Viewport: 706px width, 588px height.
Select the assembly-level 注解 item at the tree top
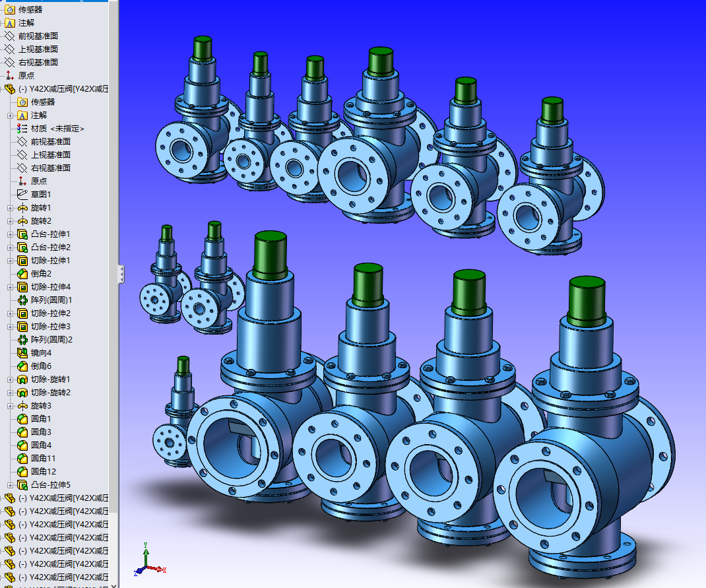[19, 23]
